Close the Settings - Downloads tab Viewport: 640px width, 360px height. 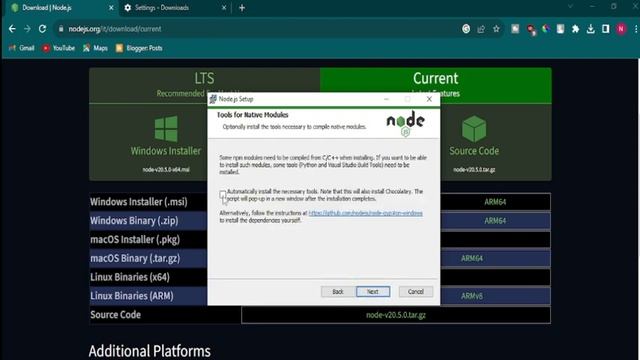coord(224,8)
